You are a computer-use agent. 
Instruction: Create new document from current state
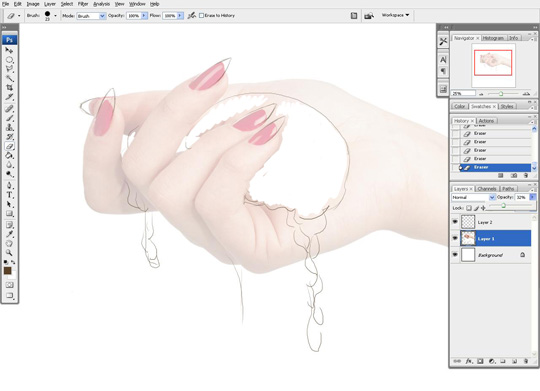tap(501, 176)
